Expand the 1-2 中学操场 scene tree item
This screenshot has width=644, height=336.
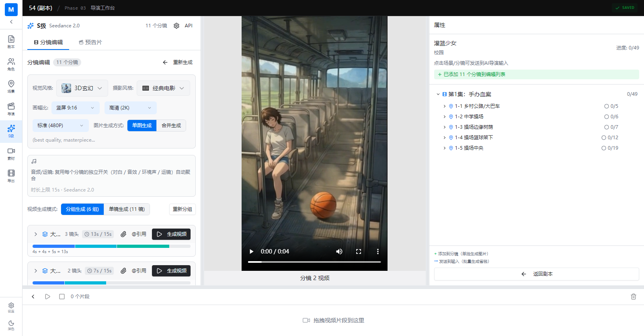point(444,117)
